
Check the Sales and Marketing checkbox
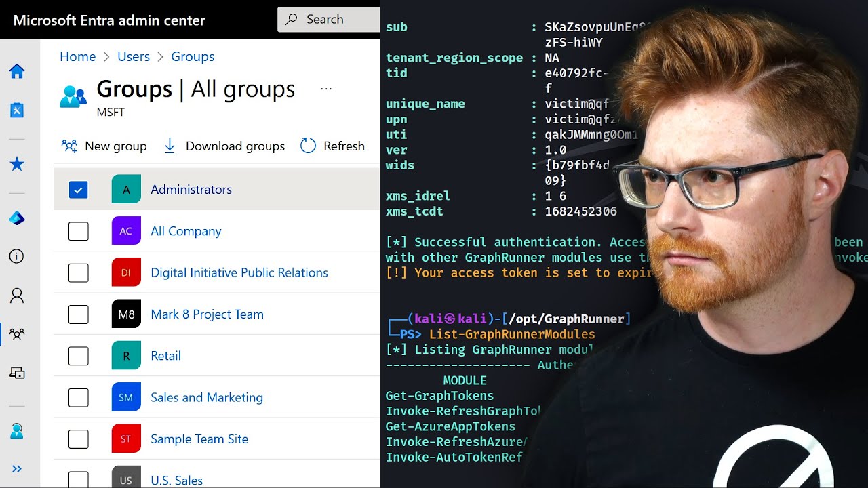click(79, 398)
